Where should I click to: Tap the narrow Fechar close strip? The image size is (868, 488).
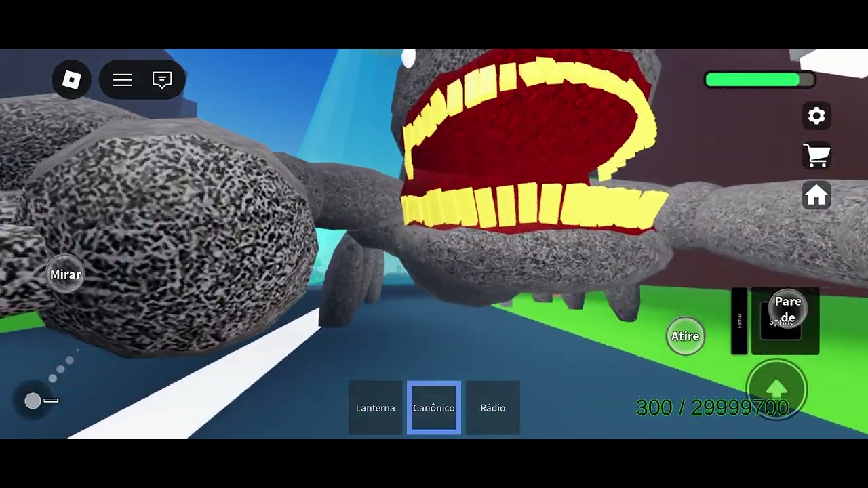point(739,321)
